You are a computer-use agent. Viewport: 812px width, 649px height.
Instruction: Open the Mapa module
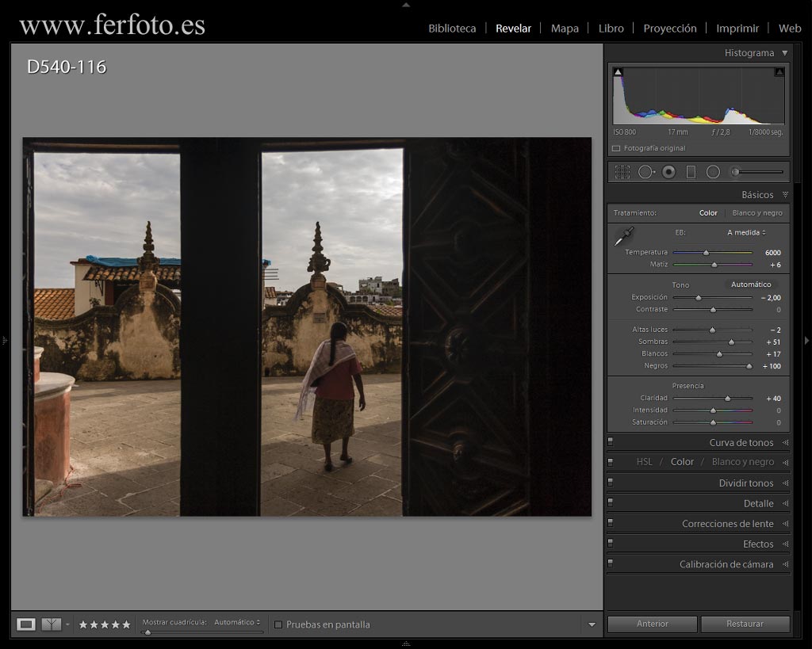(565, 29)
